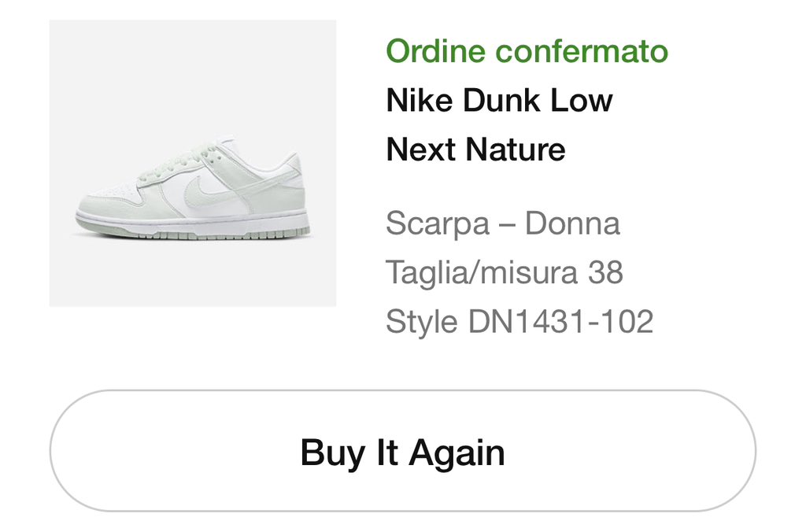Viewport: 806px width, 532px height.
Task: Click the size number 38
Action: (x=605, y=272)
